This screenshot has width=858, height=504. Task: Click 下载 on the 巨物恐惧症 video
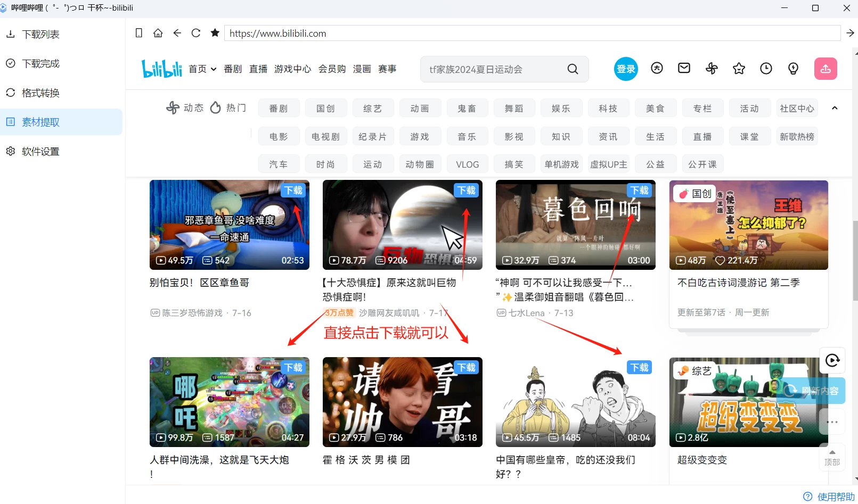[467, 190]
